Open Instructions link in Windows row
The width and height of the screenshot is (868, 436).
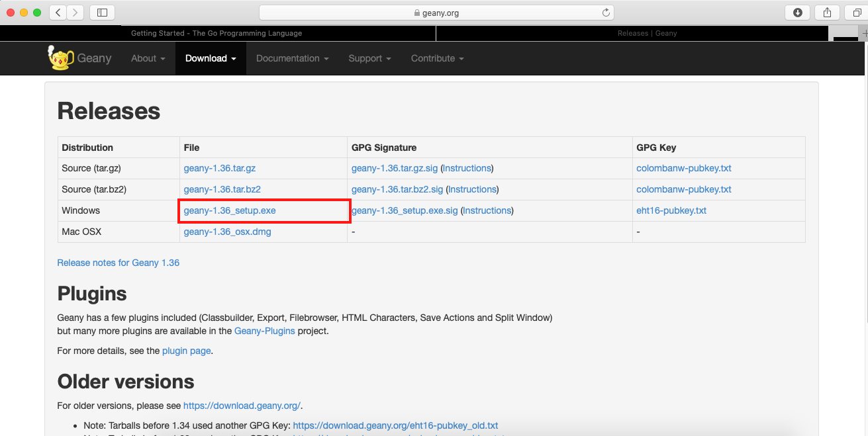(x=487, y=210)
